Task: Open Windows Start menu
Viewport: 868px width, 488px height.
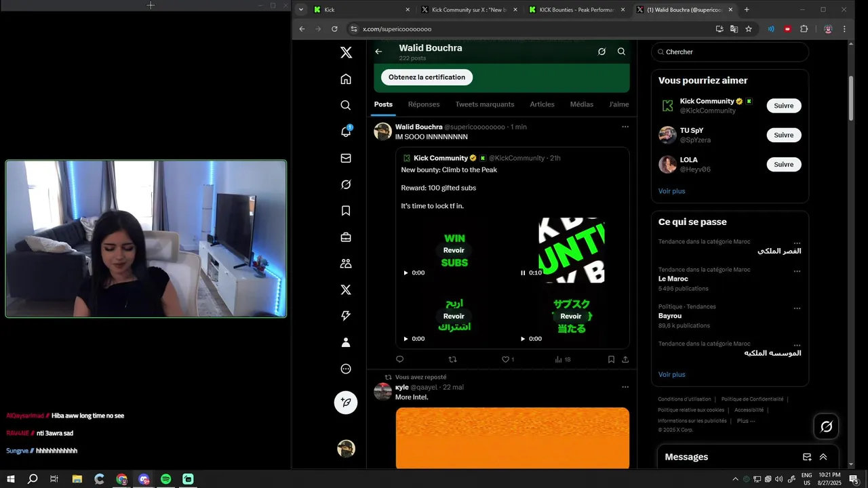Action: [x=10, y=479]
